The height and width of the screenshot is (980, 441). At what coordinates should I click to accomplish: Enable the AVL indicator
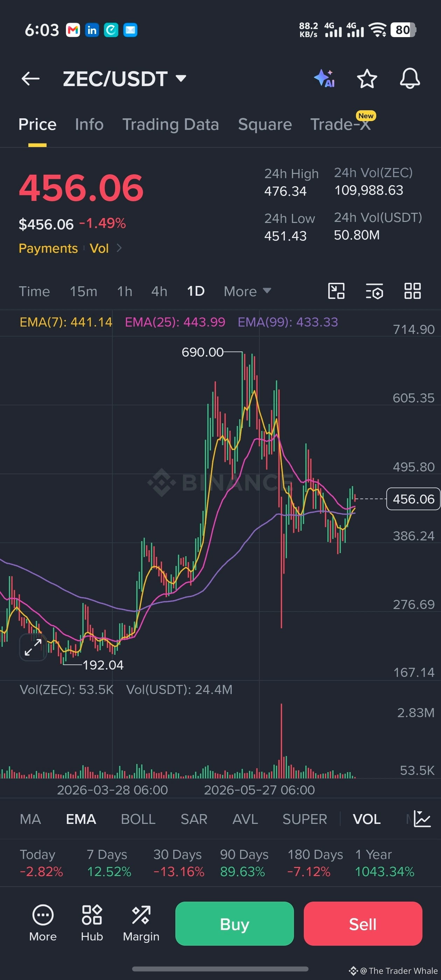245,819
